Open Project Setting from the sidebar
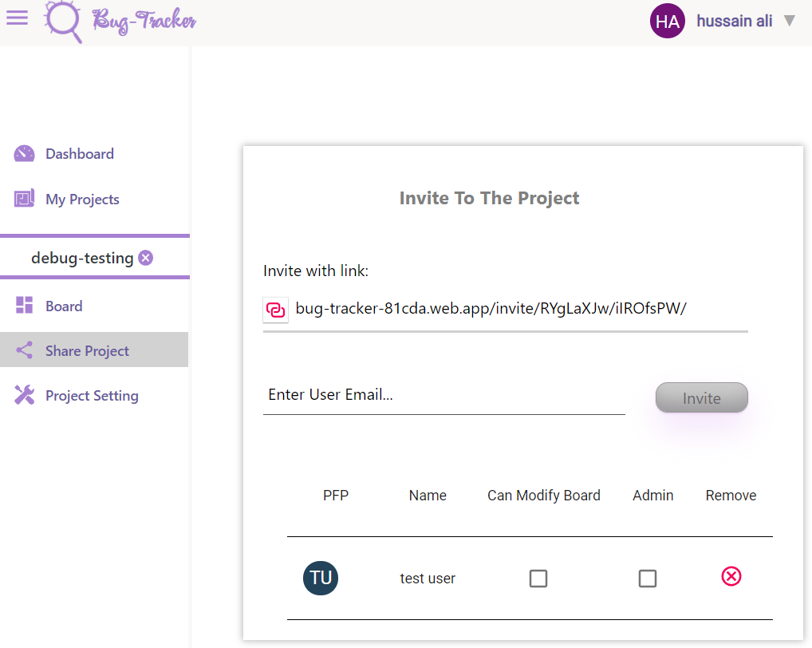 click(x=93, y=395)
